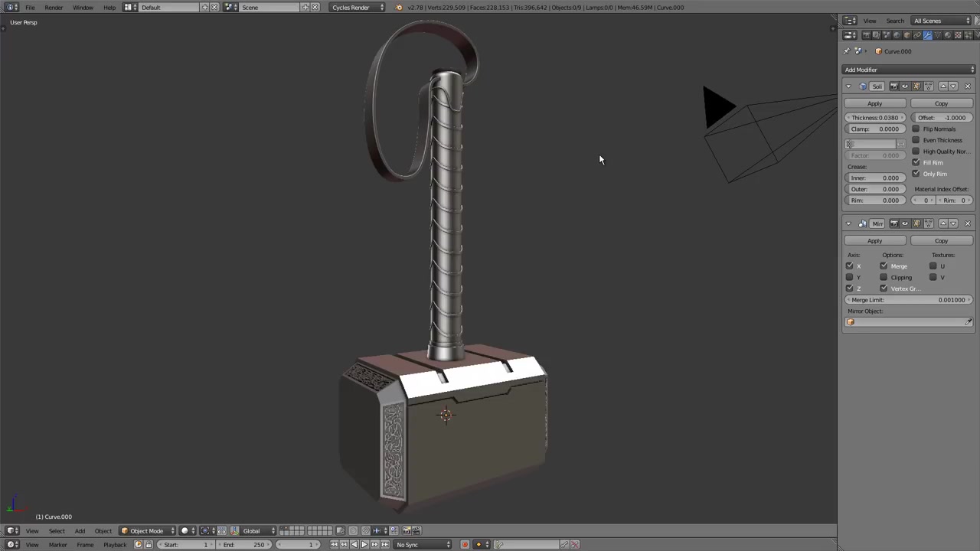Remove the Mirror modifier

coord(968,223)
